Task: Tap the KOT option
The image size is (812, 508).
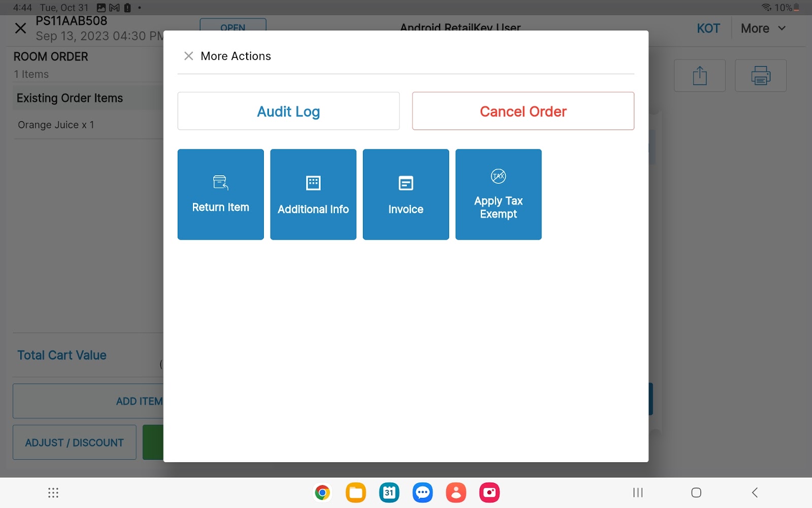Action: coord(708,28)
